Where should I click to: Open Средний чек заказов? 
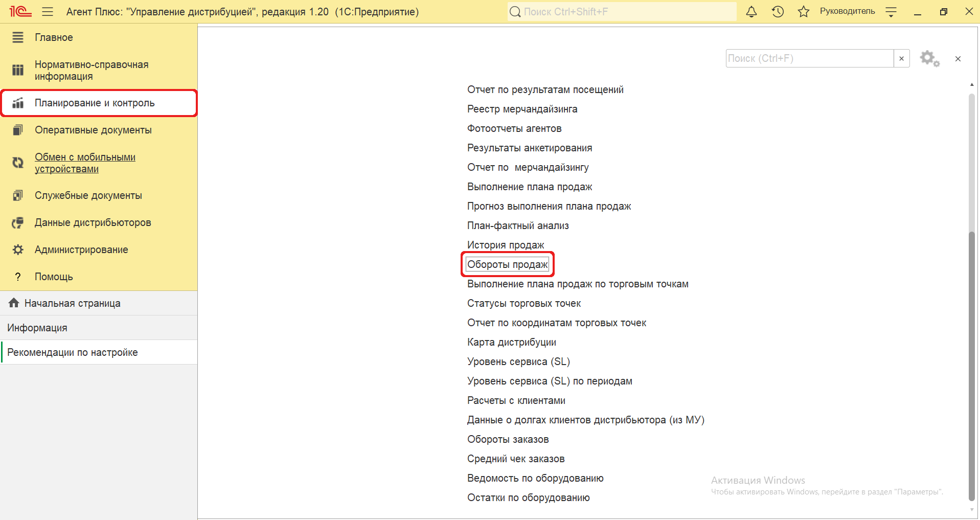516,459
